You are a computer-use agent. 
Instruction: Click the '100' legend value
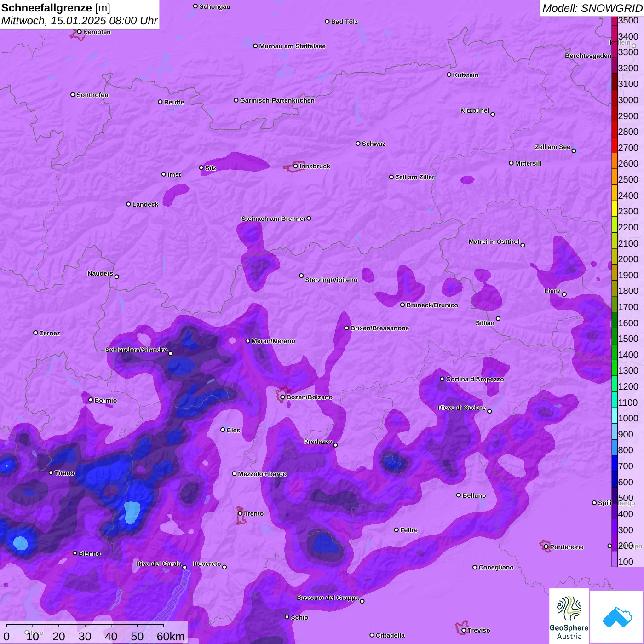626,562
